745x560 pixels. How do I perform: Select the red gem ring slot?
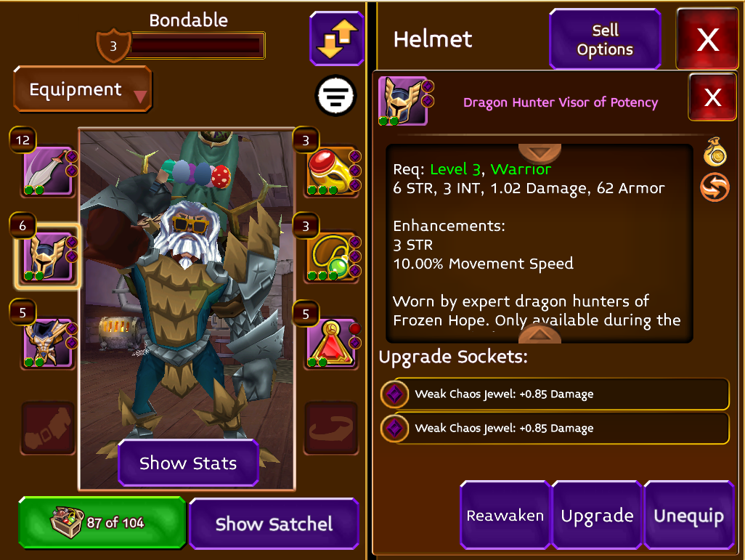click(x=332, y=171)
